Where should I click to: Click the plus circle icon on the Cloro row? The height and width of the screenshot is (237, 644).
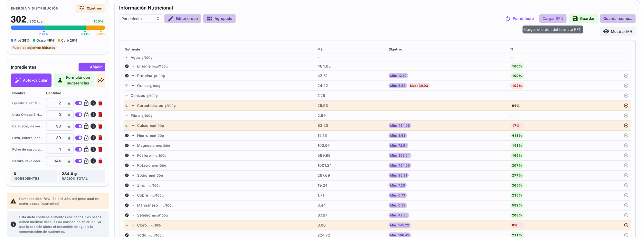point(626,225)
